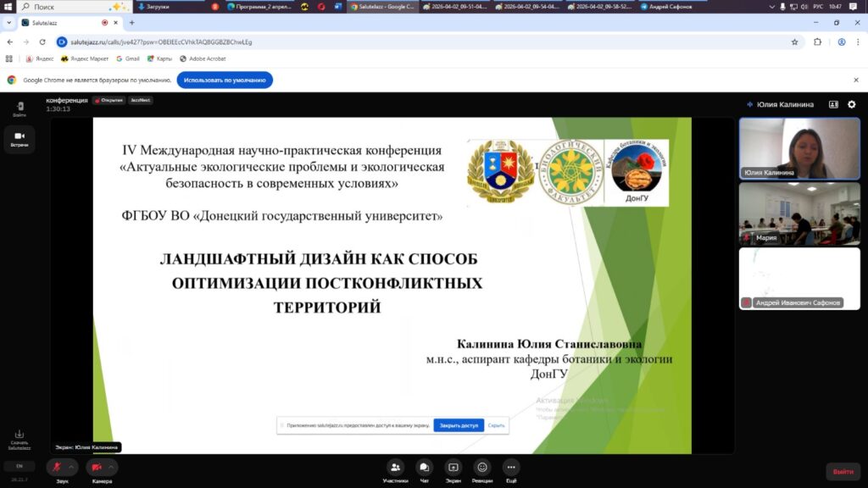Screen dimensions: 868x488
Task: Open the Реакции reactions smiley
Action: coord(481,467)
